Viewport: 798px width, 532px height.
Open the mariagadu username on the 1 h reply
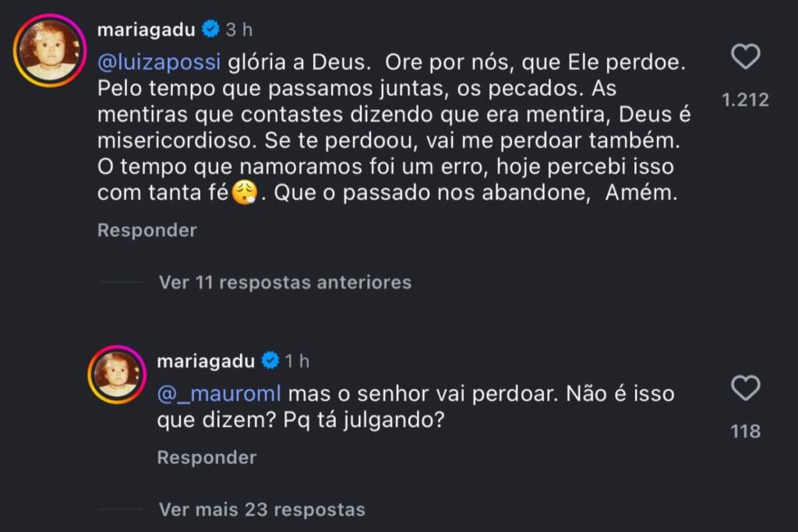(x=206, y=361)
